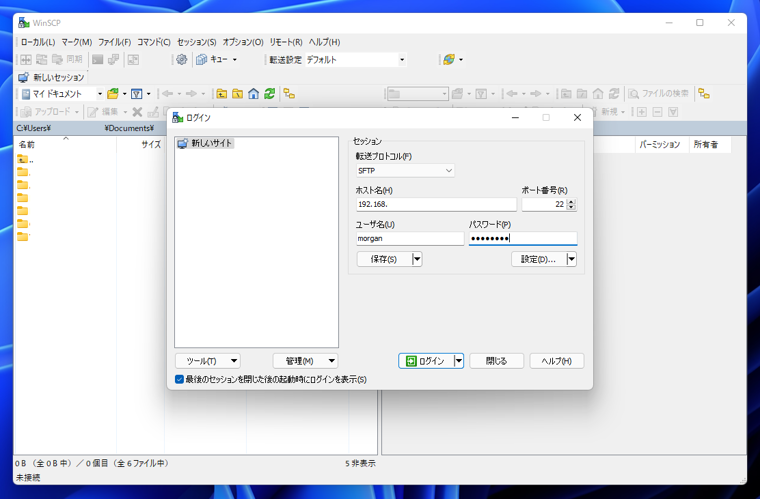Click the local home directory icon
760x499 pixels.
[253, 94]
